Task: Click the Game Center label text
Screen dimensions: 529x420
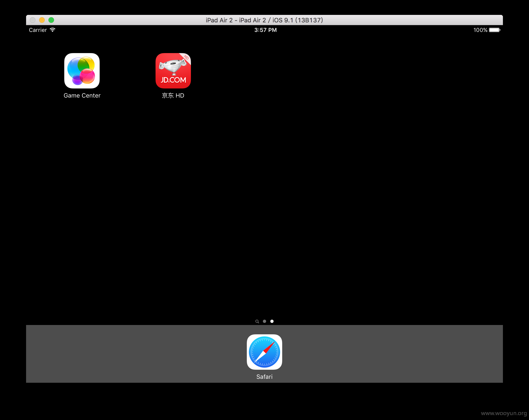Action: click(x=82, y=95)
